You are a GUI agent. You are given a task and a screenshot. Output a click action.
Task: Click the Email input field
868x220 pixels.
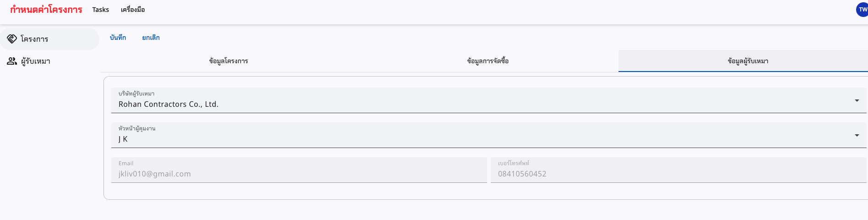298,174
